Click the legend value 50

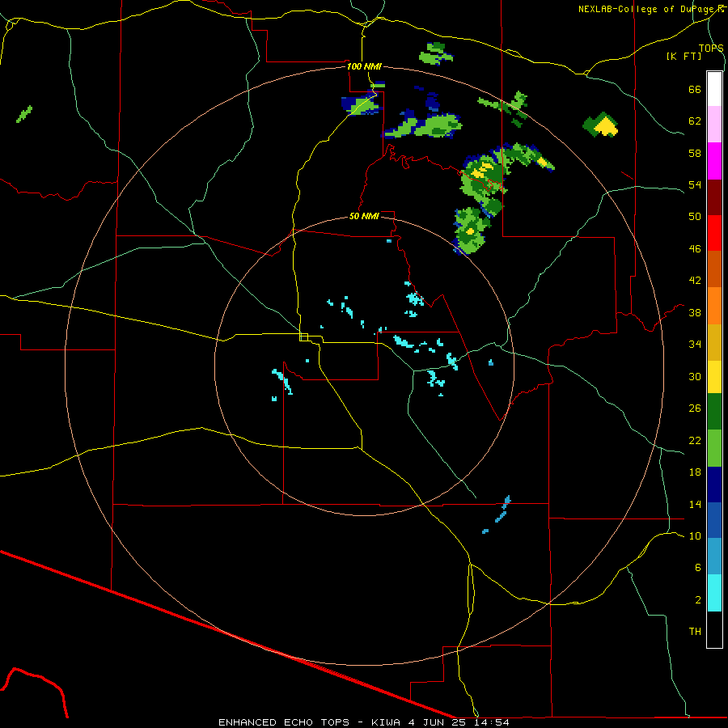click(x=695, y=217)
